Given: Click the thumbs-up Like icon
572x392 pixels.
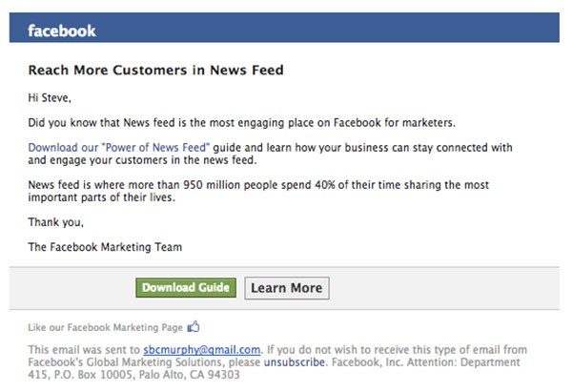Looking at the screenshot, I should pyautogui.click(x=194, y=326).
